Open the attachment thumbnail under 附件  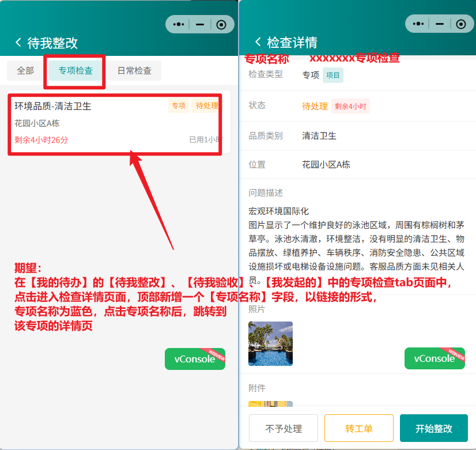270,406
